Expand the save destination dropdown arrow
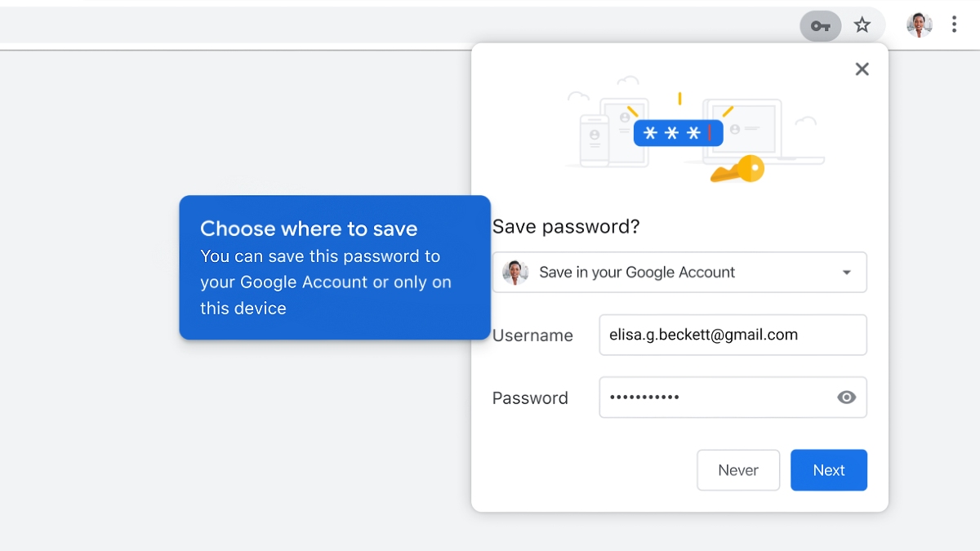Image resolution: width=980 pixels, height=551 pixels. [x=847, y=272]
